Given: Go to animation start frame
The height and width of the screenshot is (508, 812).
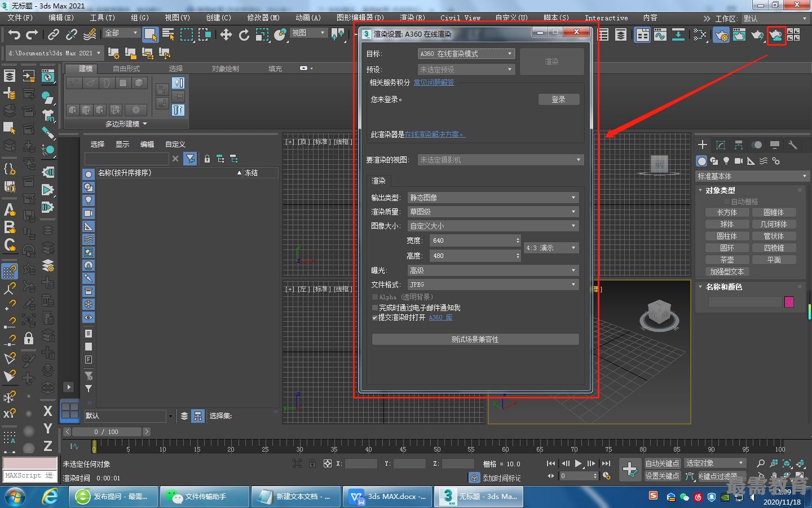Looking at the screenshot, I should pos(551,463).
